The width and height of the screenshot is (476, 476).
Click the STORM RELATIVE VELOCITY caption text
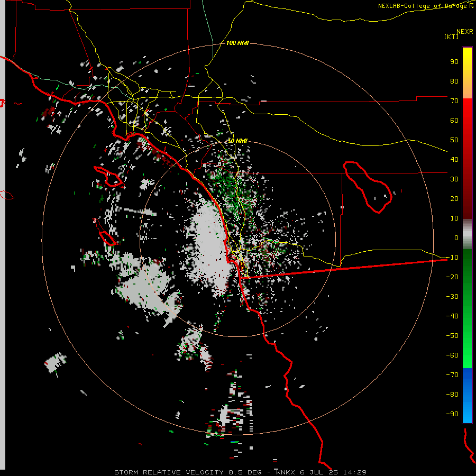tap(169, 472)
